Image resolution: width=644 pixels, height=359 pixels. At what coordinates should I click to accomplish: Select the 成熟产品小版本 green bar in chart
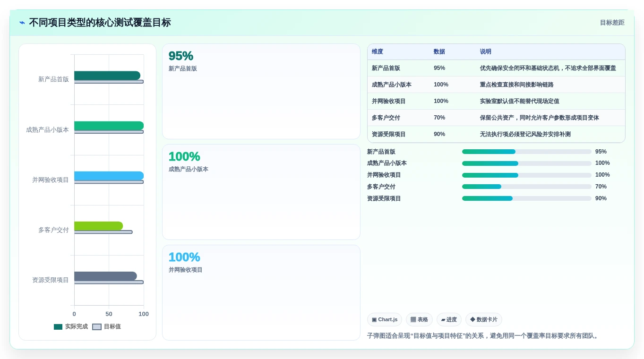[x=109, y=126]
